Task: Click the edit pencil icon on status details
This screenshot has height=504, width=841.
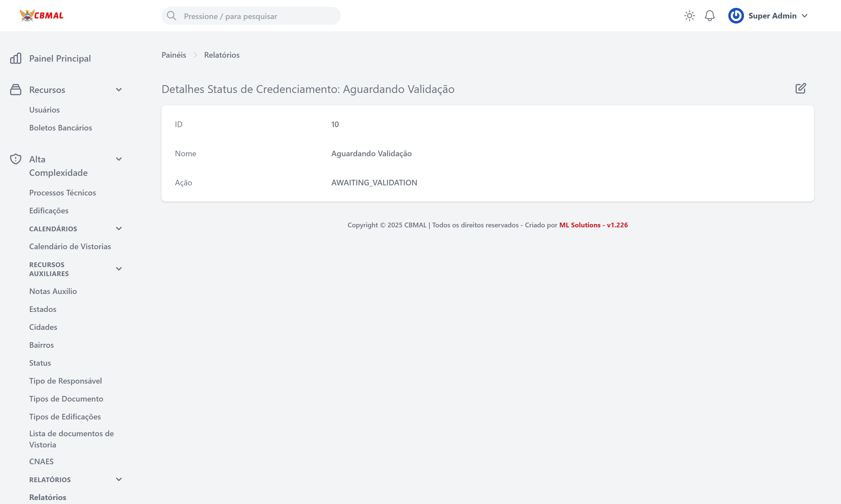Action: 801,88
